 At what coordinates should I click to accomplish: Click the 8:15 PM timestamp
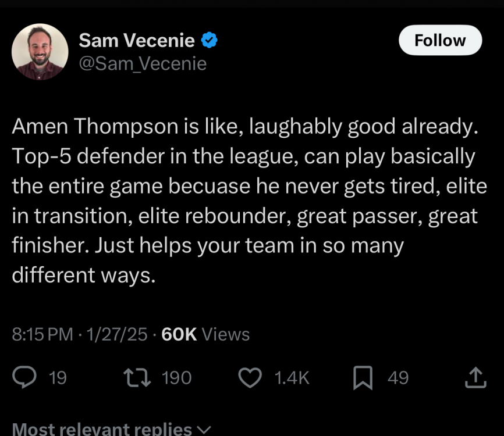pos(42,334)
